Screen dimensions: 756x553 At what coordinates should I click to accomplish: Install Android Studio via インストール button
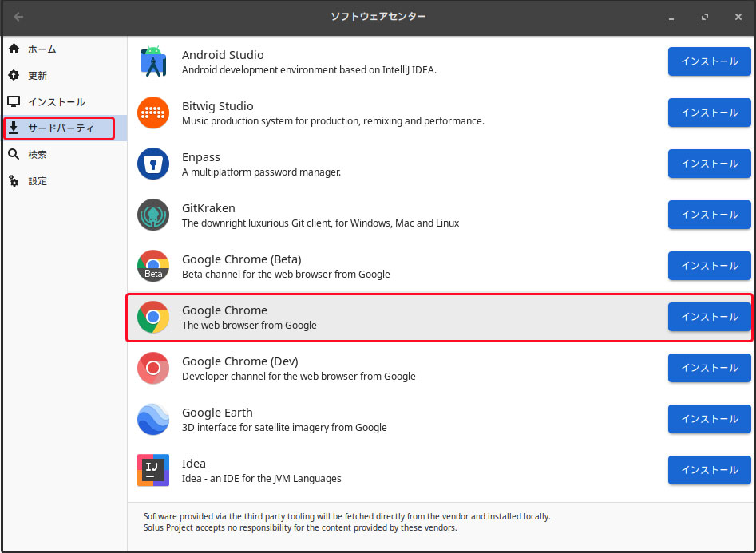[x=709, y=61]
